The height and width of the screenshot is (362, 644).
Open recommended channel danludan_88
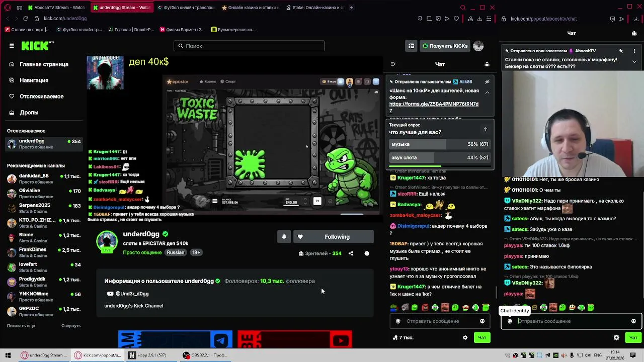point(44,179)
